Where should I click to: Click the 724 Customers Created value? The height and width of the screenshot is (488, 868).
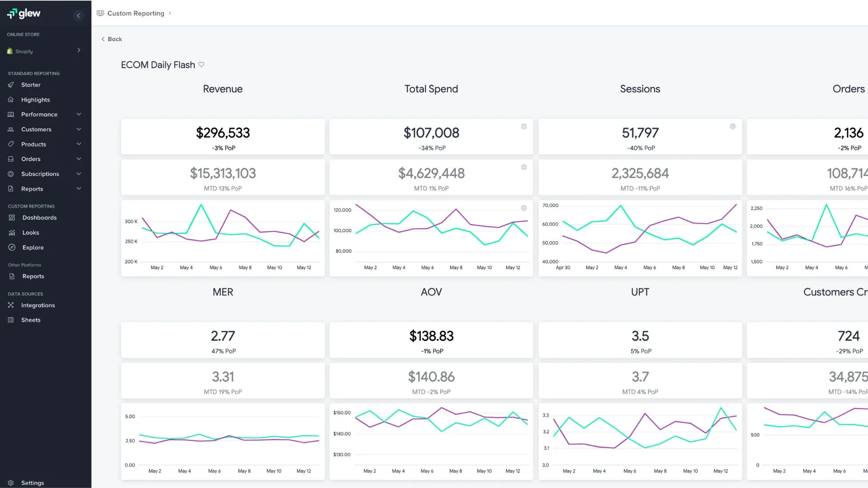(x=849, y=336)
